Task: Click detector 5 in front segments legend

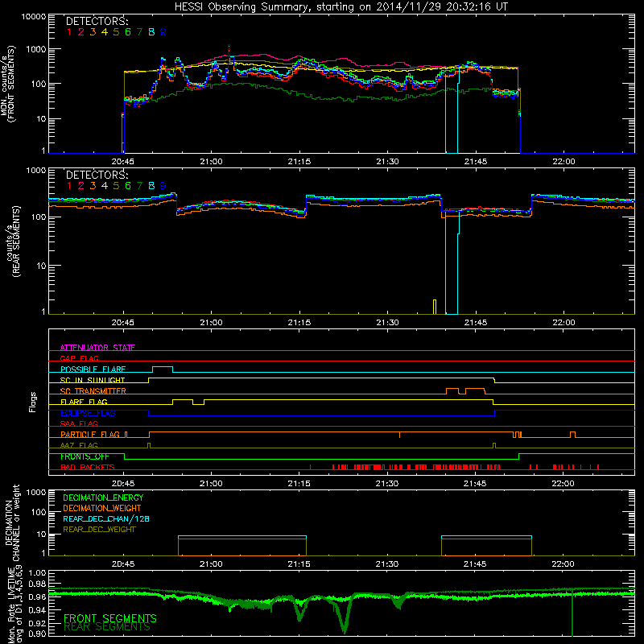Action: pyautogui.click(x=116, y=32)
